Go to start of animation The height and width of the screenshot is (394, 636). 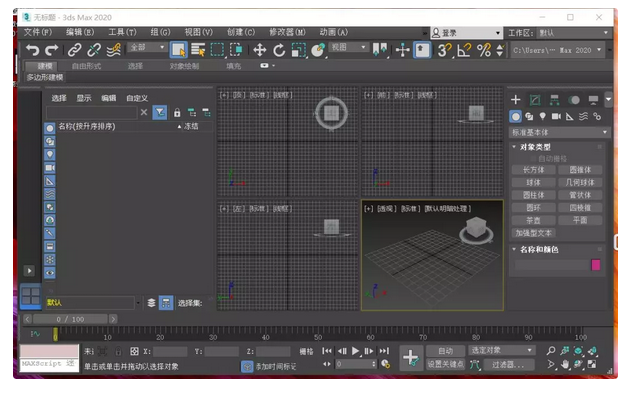(327, 351)
